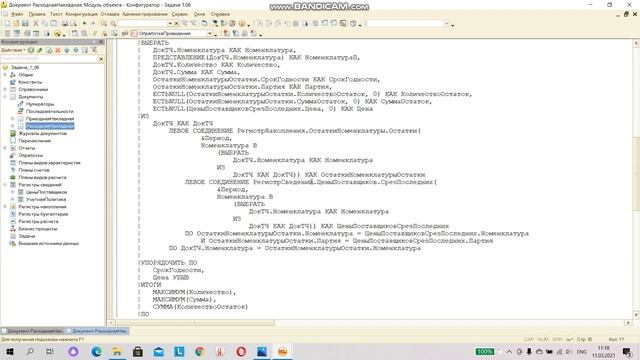
Task: Open Google Chrome from the taskbar
Action: click(x=200, y=351)
